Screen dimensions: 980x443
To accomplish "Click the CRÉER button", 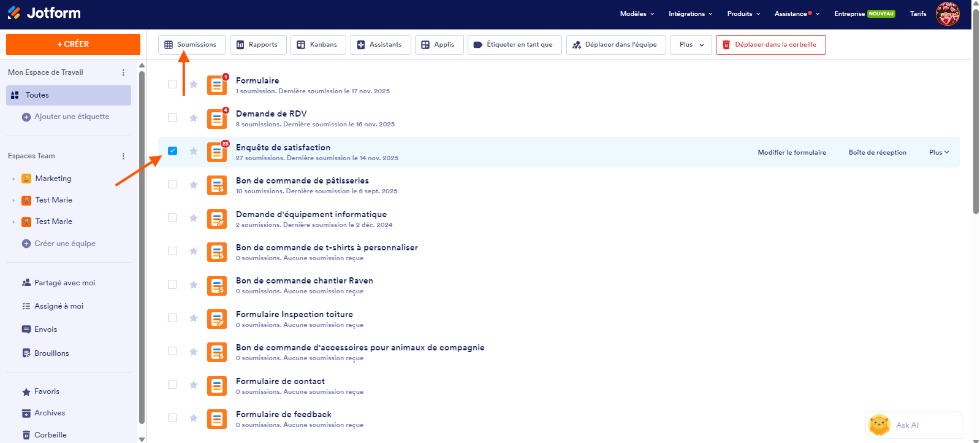I will tap(73, 44).
